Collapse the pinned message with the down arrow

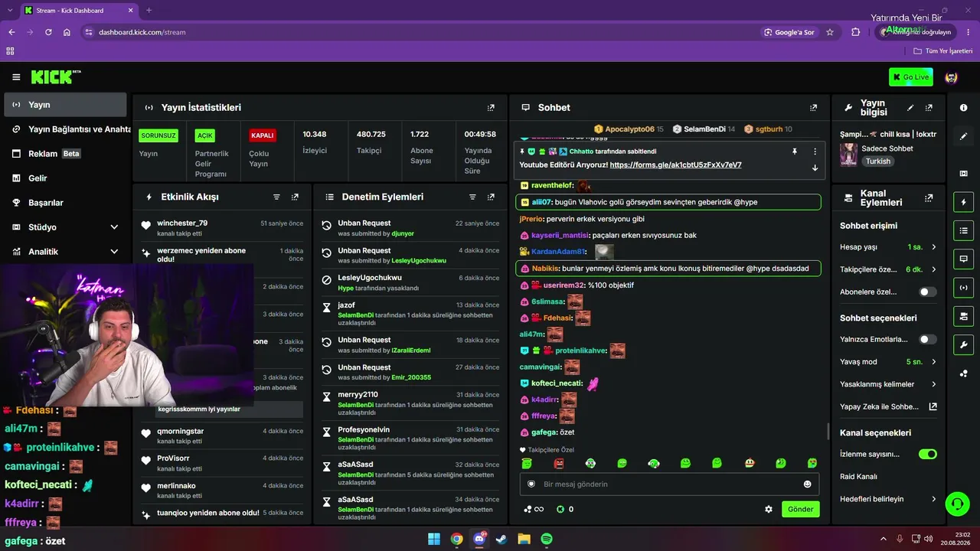click(x=815, y=168)
